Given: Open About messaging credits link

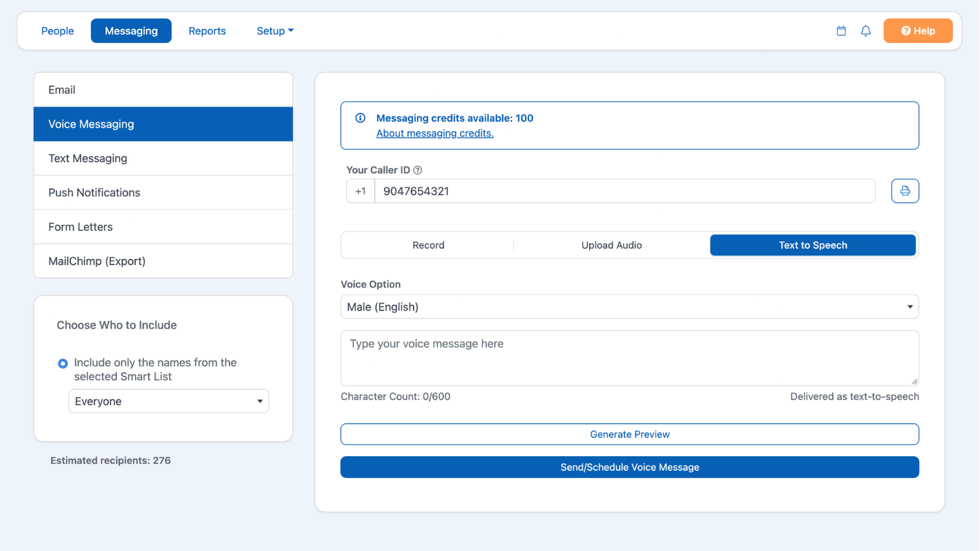Looking at the screenshot, I should [435, 133].
